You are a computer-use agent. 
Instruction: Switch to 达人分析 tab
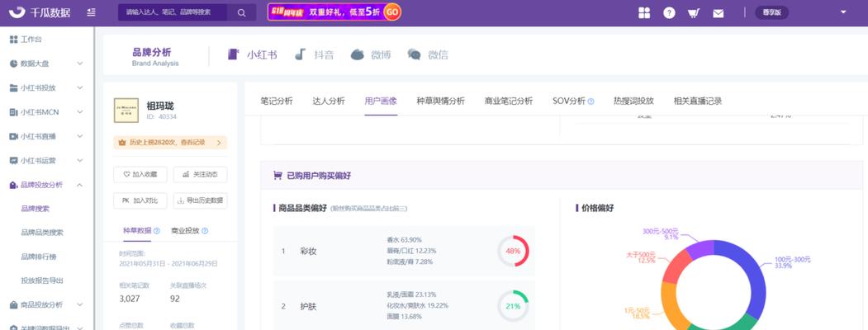[329, 101]
